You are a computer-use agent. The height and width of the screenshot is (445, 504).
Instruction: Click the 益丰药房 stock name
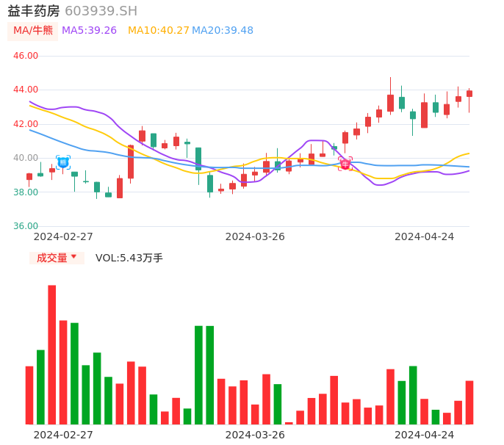tap(34, 11)
